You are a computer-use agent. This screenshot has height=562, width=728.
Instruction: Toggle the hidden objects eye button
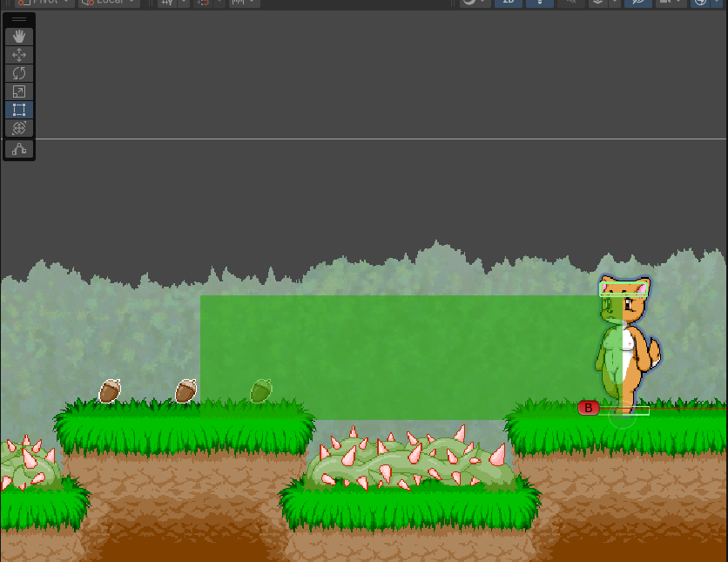pyautogui.click(x=638, y=3)
